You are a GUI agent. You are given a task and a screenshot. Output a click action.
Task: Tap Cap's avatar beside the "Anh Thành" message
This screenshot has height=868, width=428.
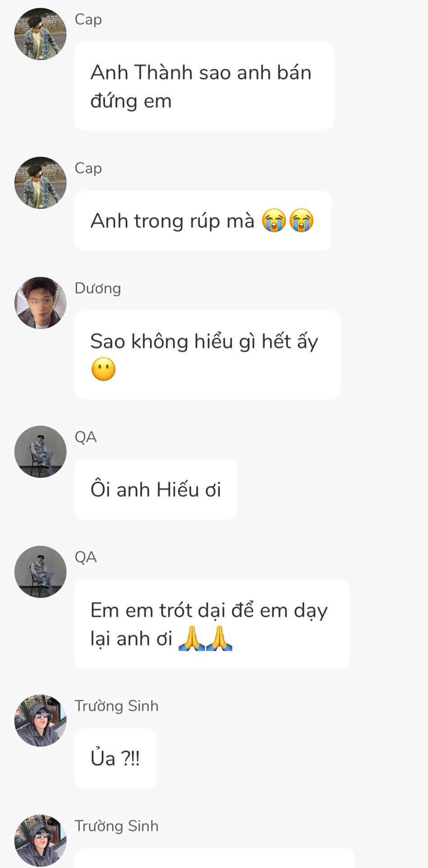pos(40,34)
